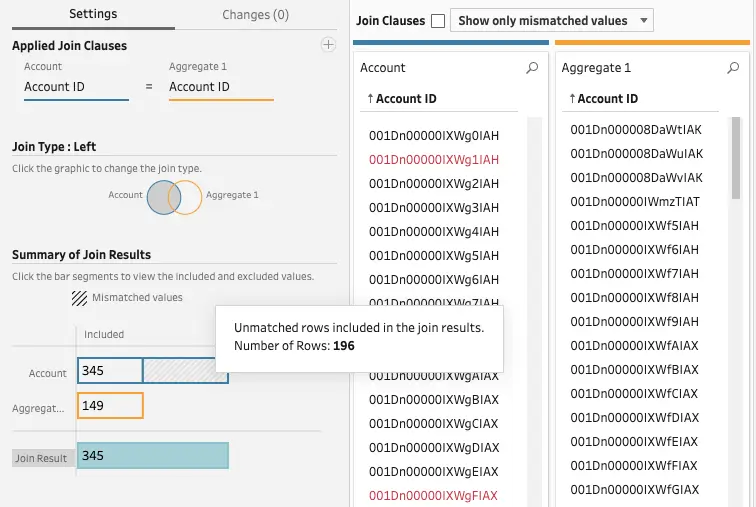
Task: Open the Account join clause field dropdown
Action: click(76, 87)
